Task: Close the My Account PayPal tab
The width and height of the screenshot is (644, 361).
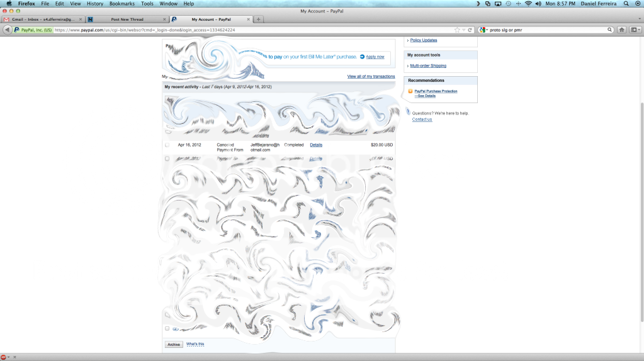Action: [x=248, y=19]
